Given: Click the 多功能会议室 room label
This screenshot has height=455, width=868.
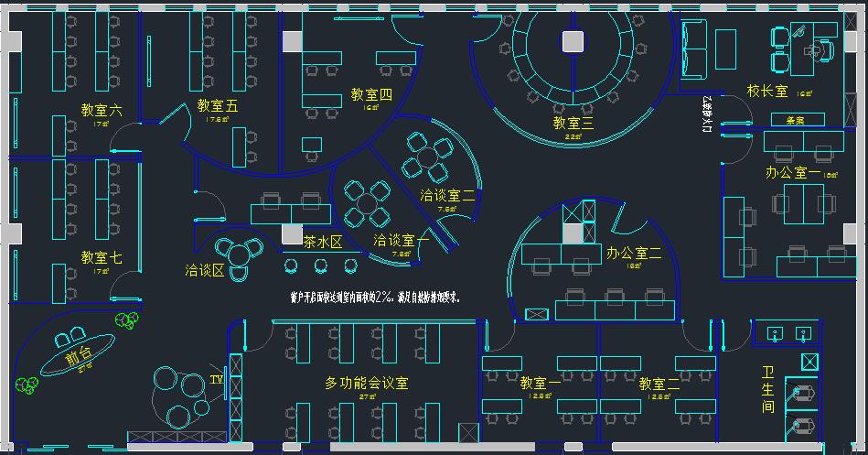Looking at the screenshot, I should point(367,382).
